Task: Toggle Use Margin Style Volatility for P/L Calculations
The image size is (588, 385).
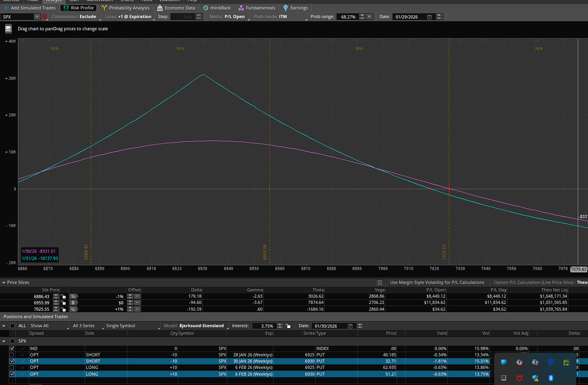Action: 380,282
